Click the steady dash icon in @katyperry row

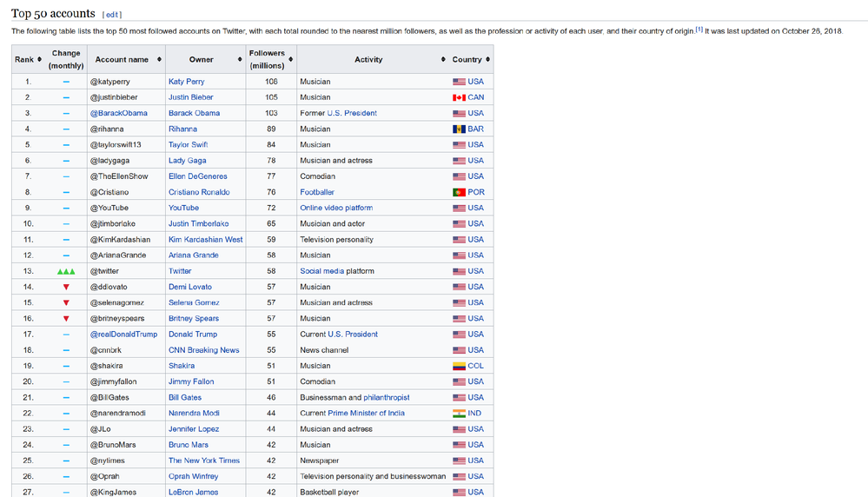click(66, 82)
